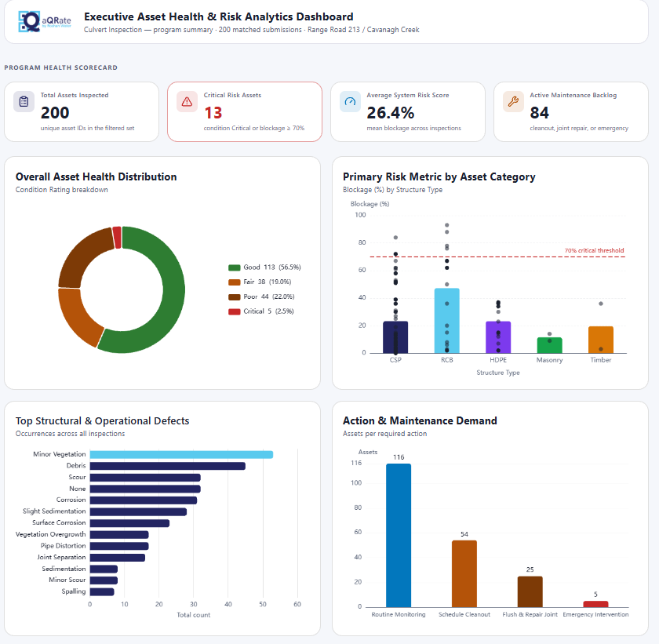Click the Spalling defect bar
This screenshot has height=644, width=659.
coord(102,592)
